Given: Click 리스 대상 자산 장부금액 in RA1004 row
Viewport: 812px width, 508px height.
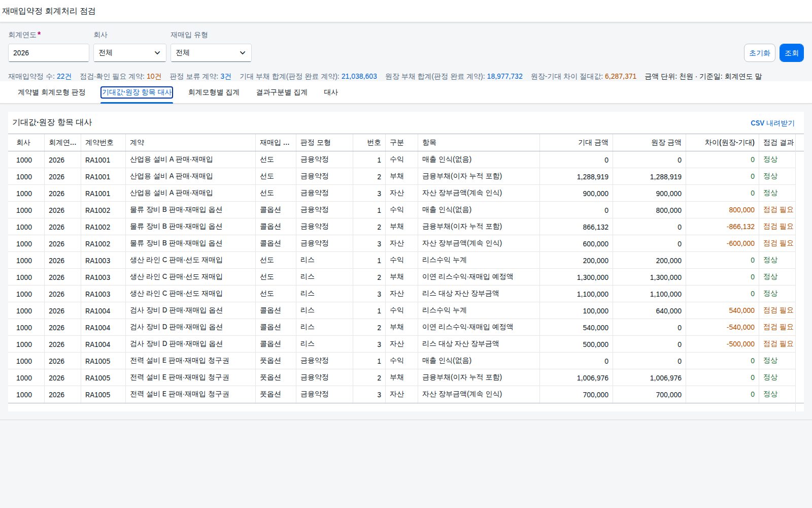Looking at the screenshot, I should coord(460,344).
